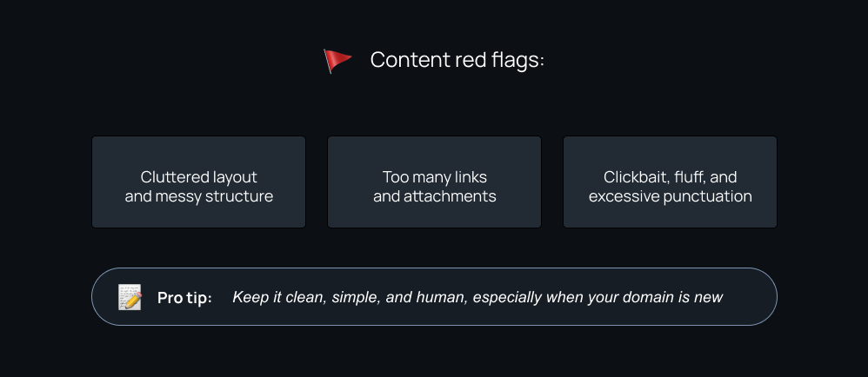This screenshot has width=868, height=377.
Task: Click the "Keep it clean, simple" tip sentence
Action: coord(477,297)
